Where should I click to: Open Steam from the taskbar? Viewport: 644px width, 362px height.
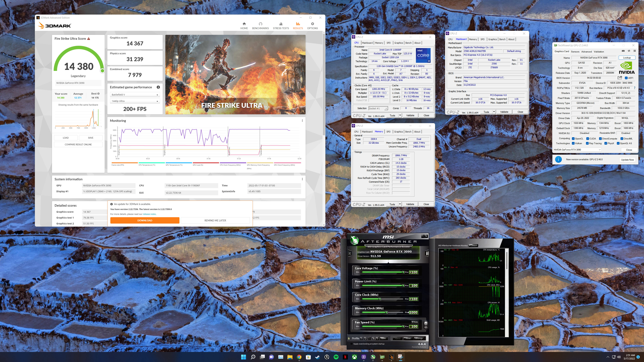pyautogui.click(x=317, y=357)
